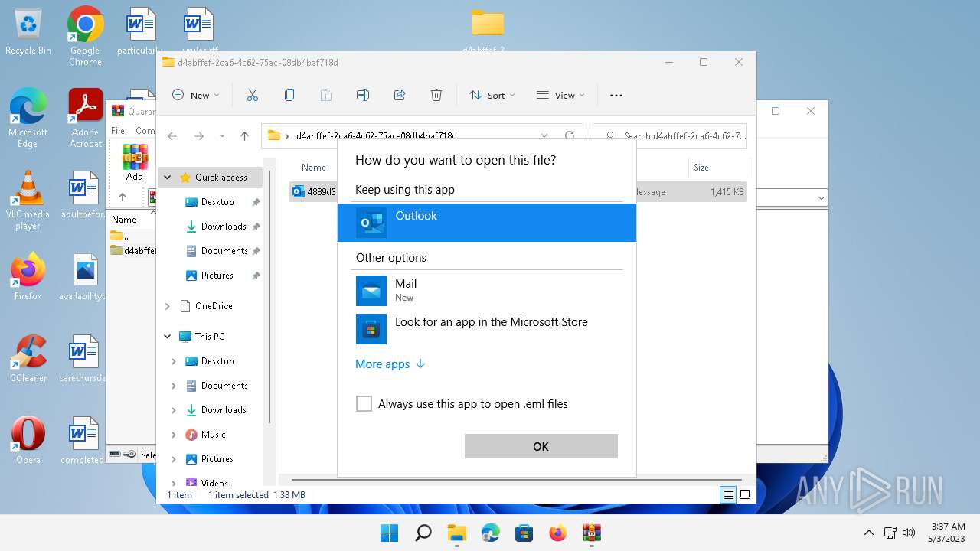
Task: Open taskbar Search
Action: pyautogui.click(x=423, y=533)
